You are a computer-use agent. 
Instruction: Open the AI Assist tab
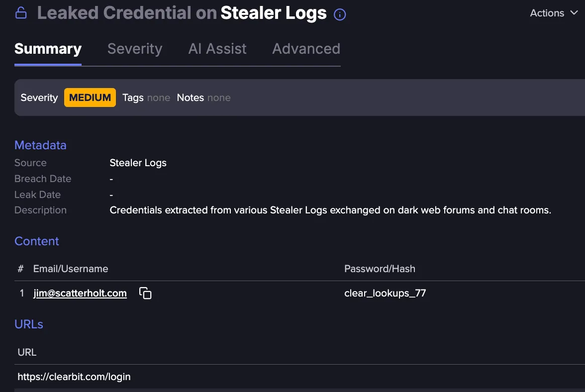pyautogui.click(x=217, y=49)
